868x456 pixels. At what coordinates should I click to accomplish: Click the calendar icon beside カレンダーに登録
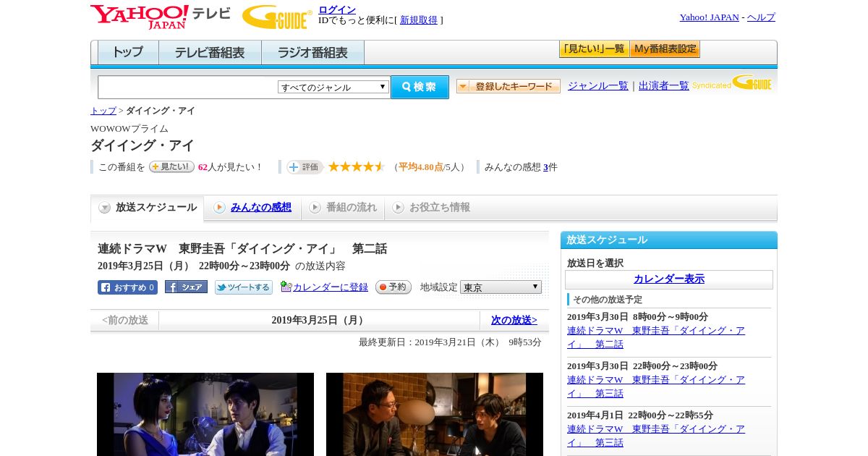tap(286, 287)
